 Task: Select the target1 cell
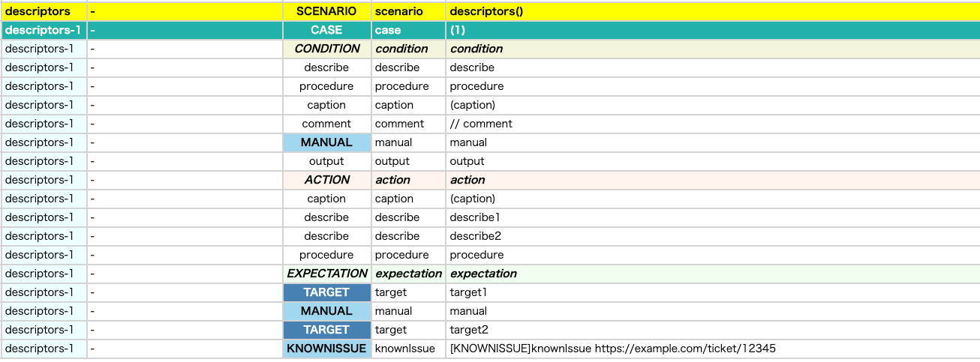[713, 292]
